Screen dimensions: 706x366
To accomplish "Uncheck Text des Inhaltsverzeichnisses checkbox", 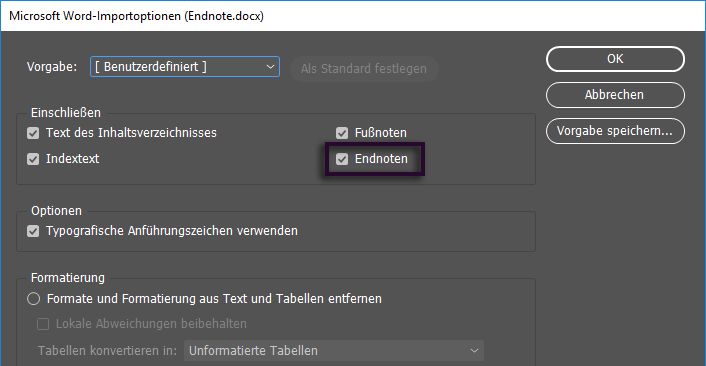I will tap(33, 133).
